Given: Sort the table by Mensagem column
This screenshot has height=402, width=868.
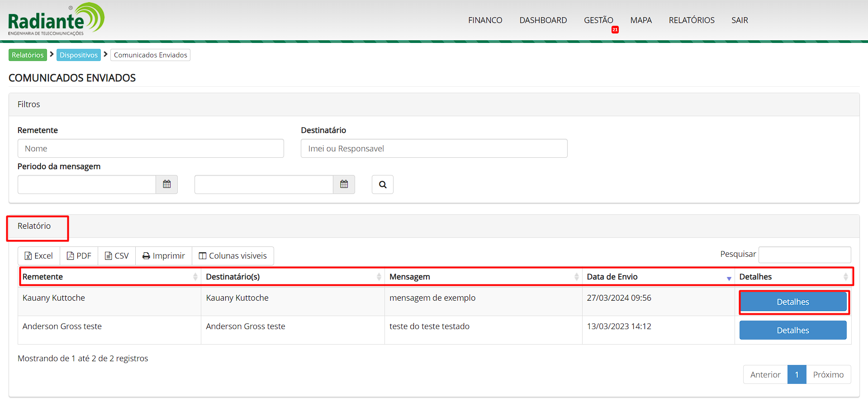Looking at the screenshot, I should [x=483, y=277].
